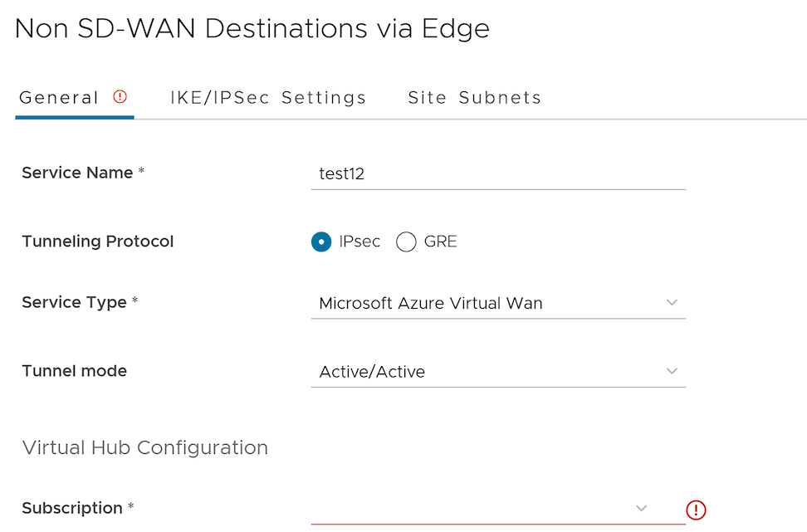Viewport: 807px width, 532px height.
Task: Select the IPsec radio button
Action: pos(321,242)
